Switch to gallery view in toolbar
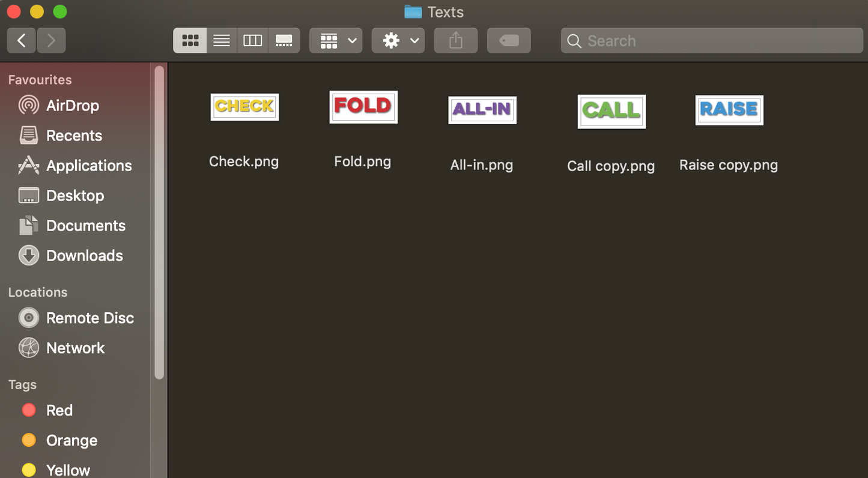 [284, 41]
